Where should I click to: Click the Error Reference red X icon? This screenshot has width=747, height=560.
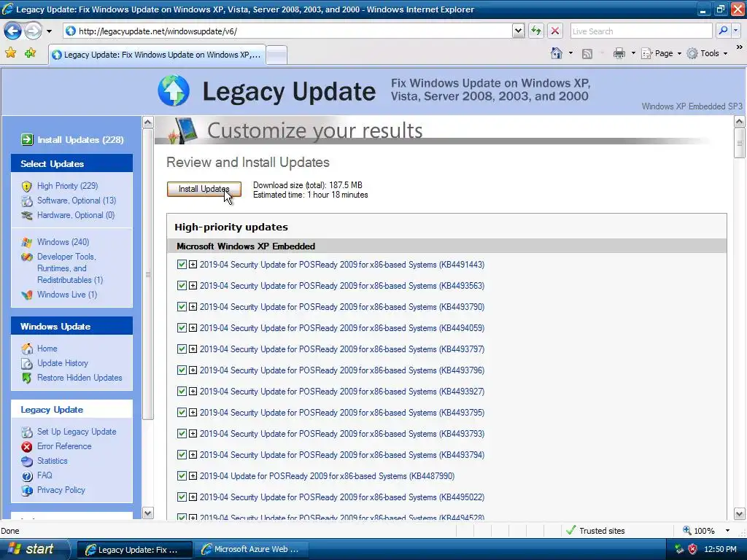point(27,447)
